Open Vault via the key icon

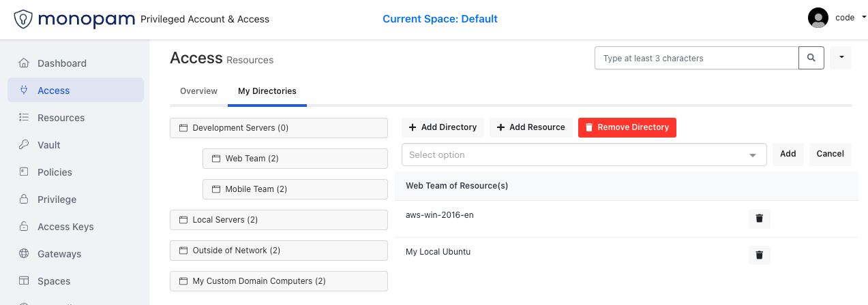[24, 145]
